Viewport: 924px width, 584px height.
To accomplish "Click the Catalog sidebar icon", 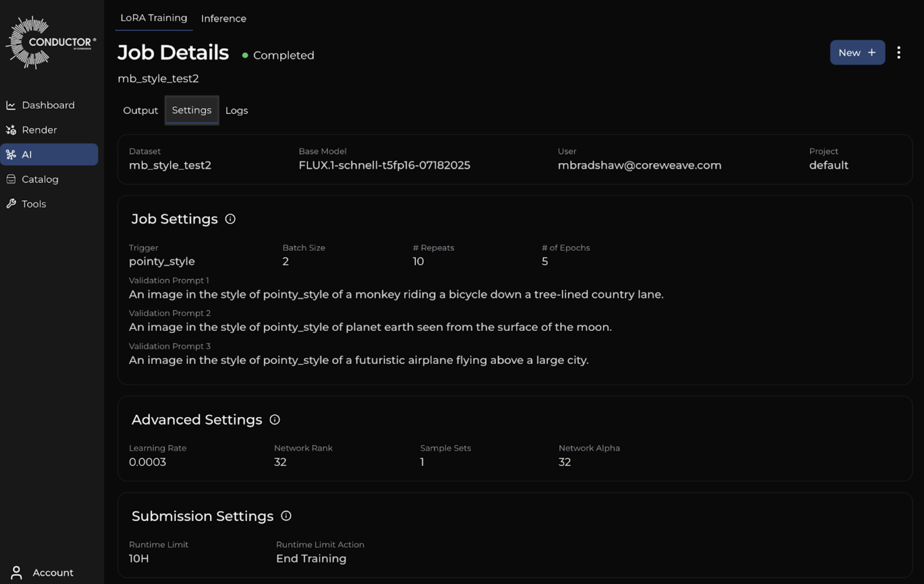I will click(11, 179).
